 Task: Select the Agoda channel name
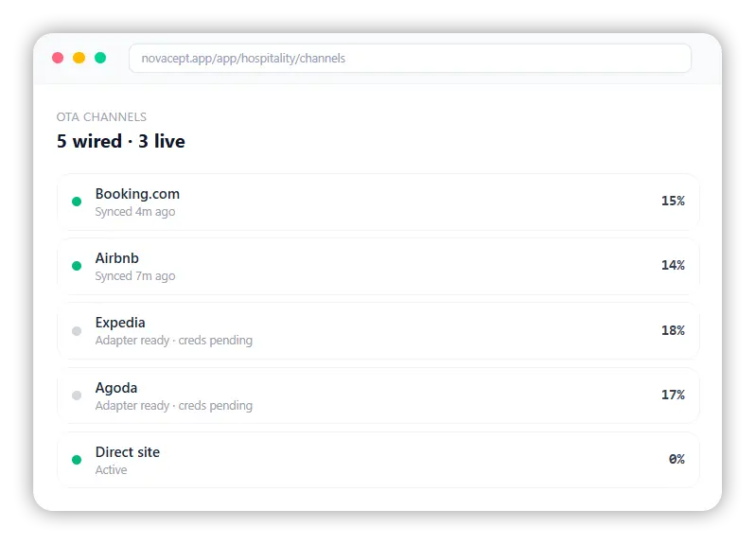click(116, 388)
